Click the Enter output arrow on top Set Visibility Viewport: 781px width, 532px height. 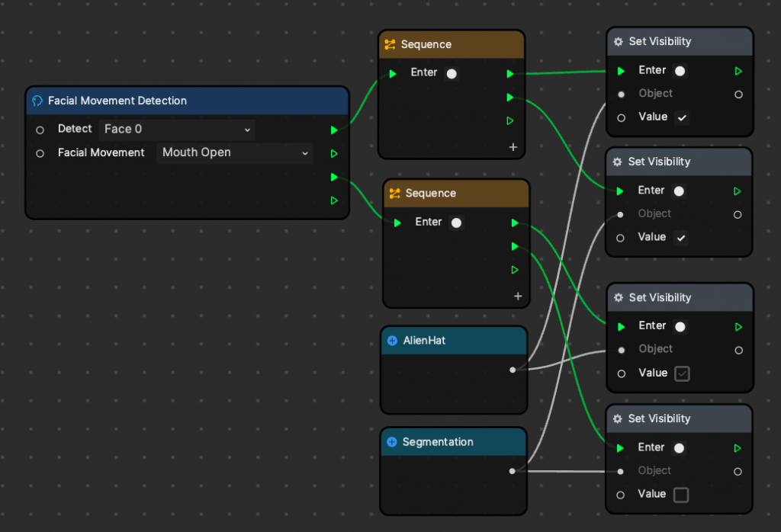click(738, 71)
